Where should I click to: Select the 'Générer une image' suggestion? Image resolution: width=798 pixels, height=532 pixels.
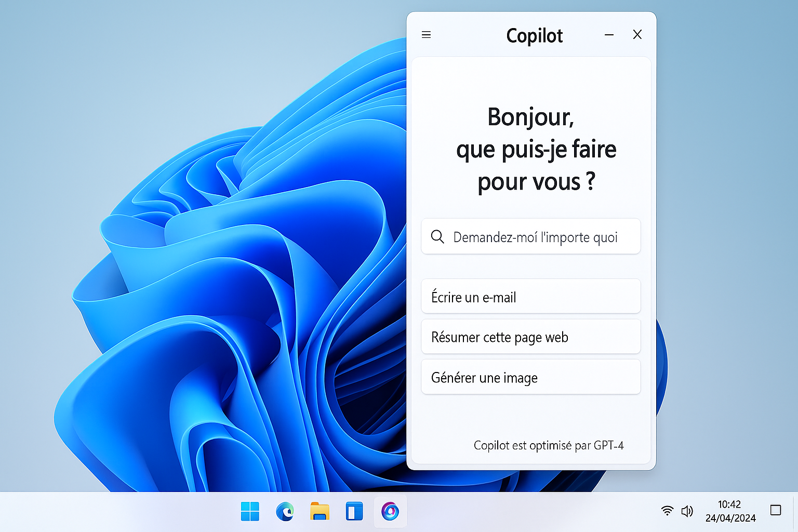point(530,377)
